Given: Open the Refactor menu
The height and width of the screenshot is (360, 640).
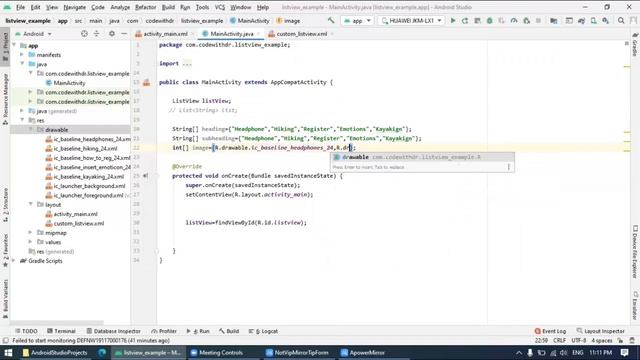Looking at the screenshot, I should pyautogui.click(x=145, y=7).
